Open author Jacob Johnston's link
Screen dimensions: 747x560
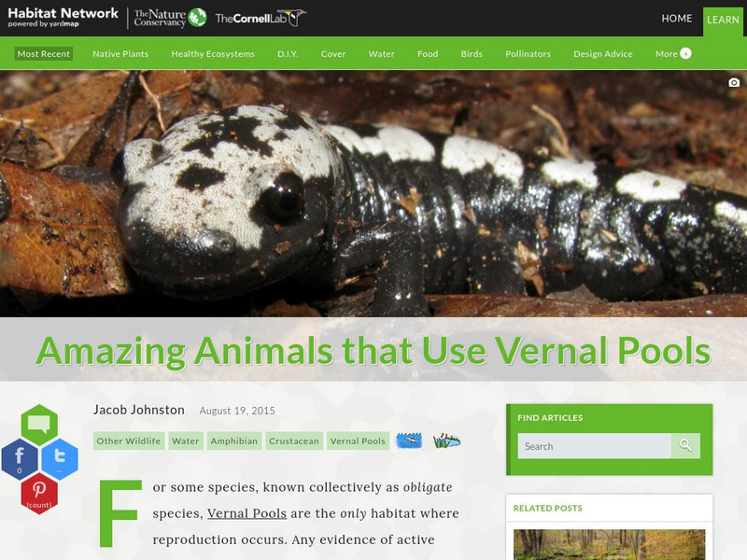click(138, 410)
